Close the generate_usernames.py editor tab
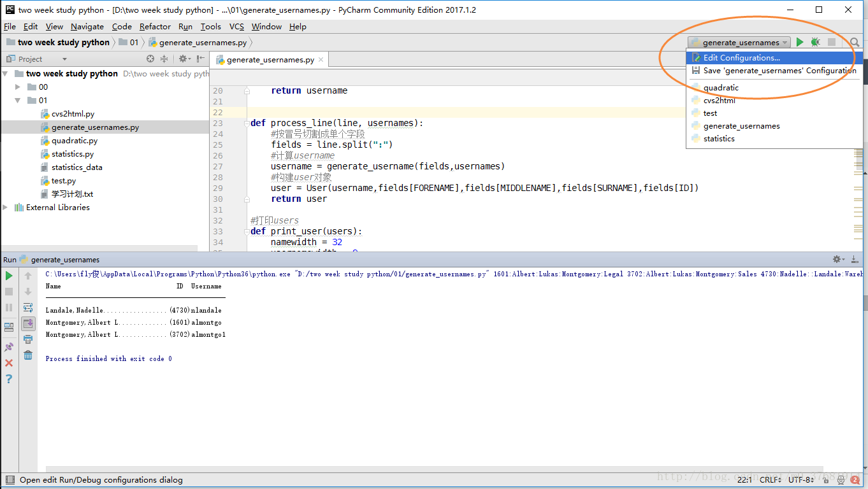 (321, 60)
